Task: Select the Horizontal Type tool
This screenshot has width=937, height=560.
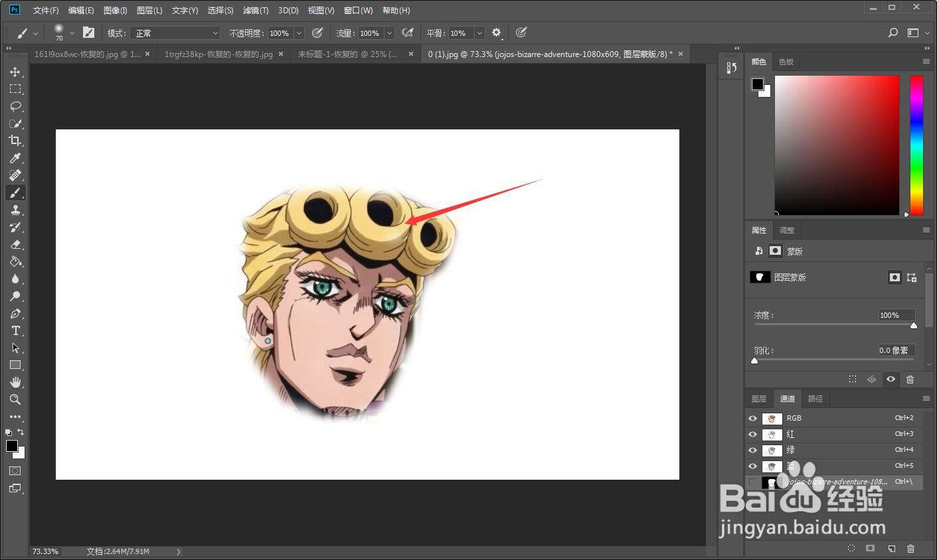Action: point(15,330)
